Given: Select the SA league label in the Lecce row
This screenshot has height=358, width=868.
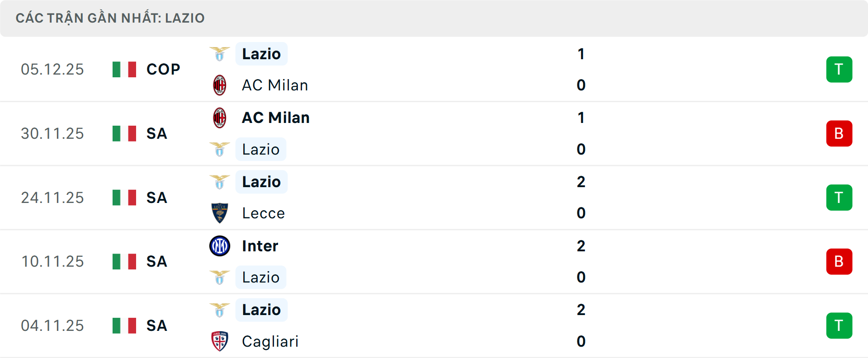Looking at the screenshot, I should (x=156, y=198).
